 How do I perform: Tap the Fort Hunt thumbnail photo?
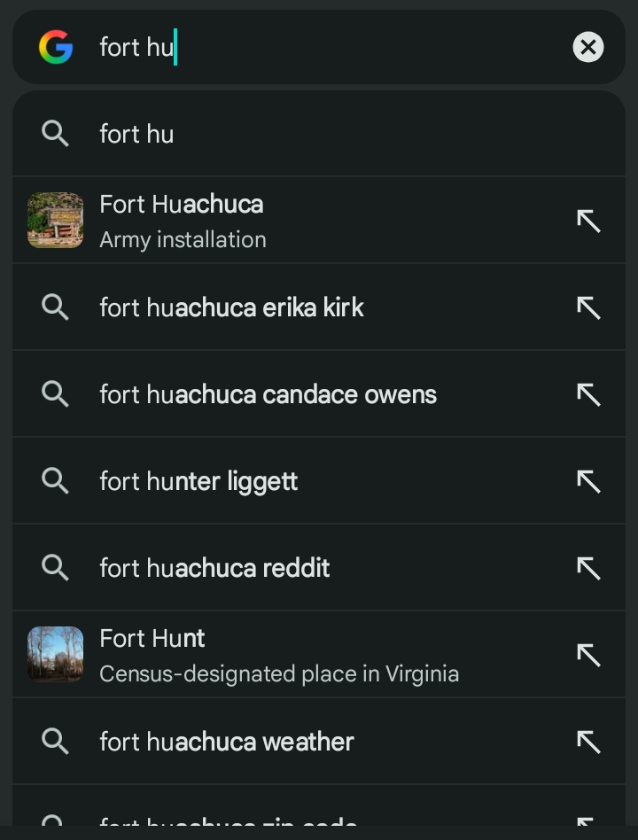(x=55, y=655)
